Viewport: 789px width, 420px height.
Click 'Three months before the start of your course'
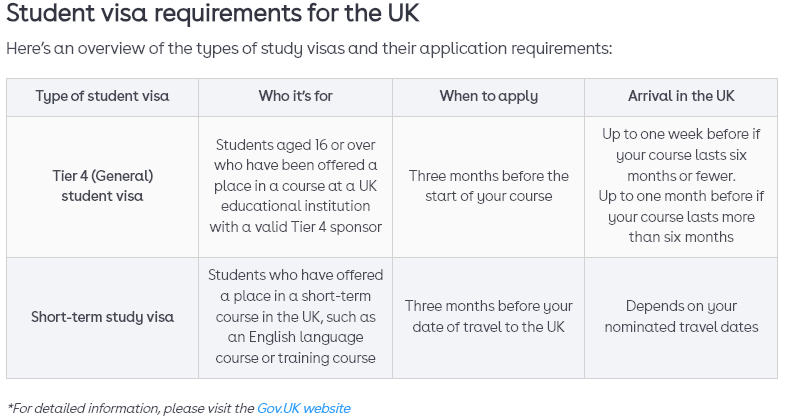coord(488,186)
